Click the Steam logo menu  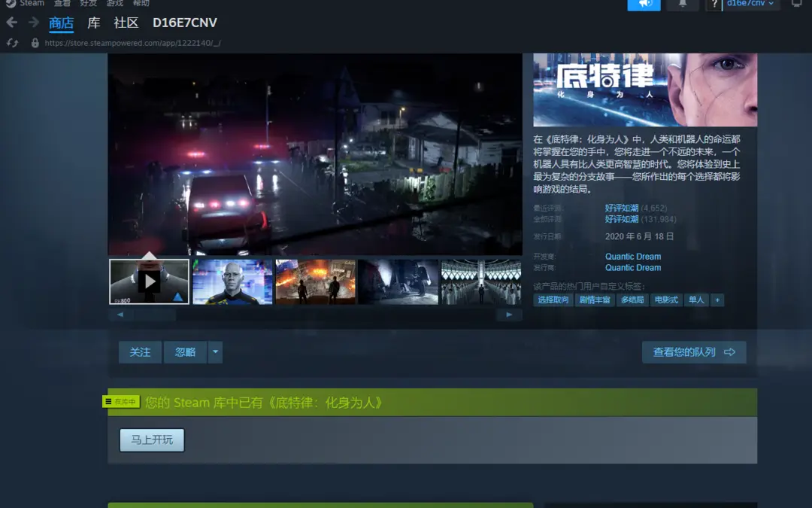pyautogui.click(x=25, y=3)
